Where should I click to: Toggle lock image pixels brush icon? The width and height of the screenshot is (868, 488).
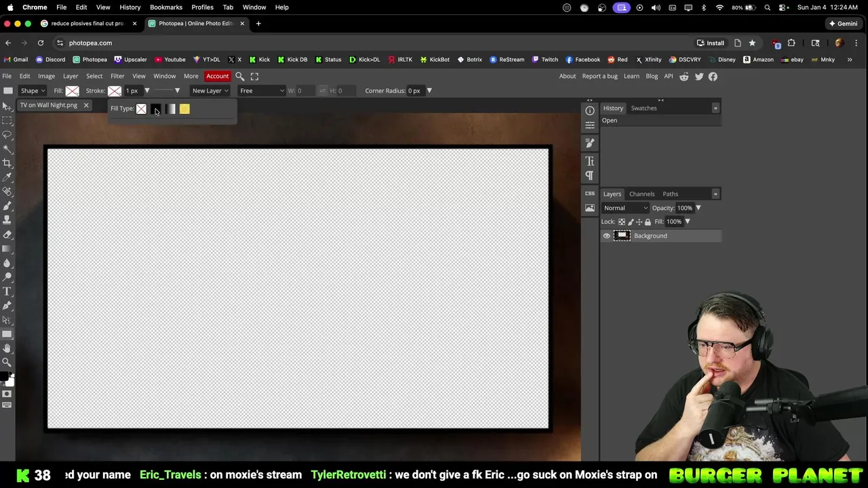(631, 222)
